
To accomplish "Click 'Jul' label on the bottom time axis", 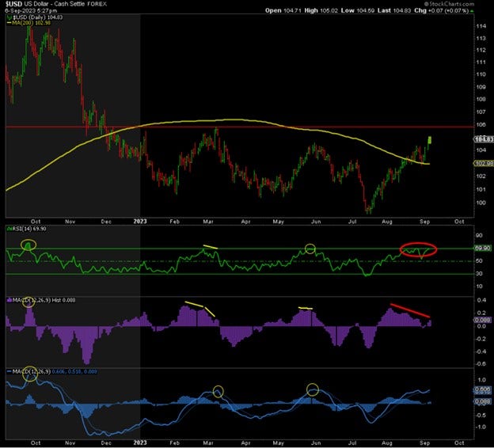I will click(352, 442).
